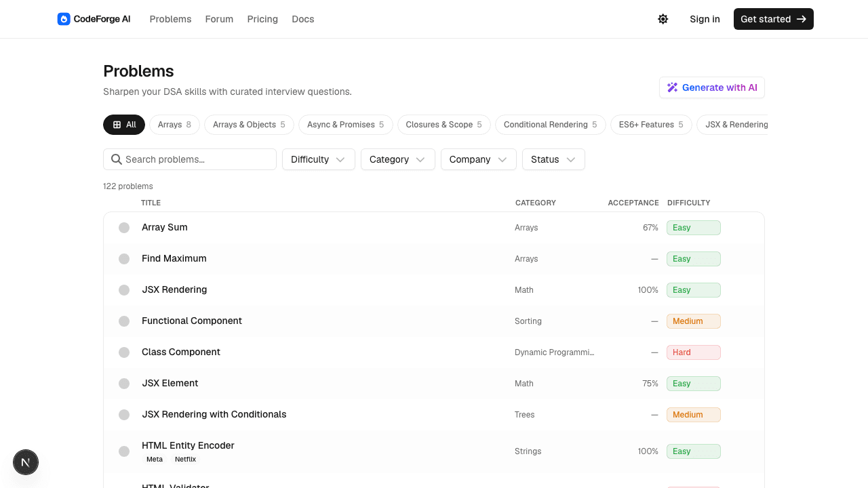
Task: Click the Sorting category cell
Action: click(528, 321)
